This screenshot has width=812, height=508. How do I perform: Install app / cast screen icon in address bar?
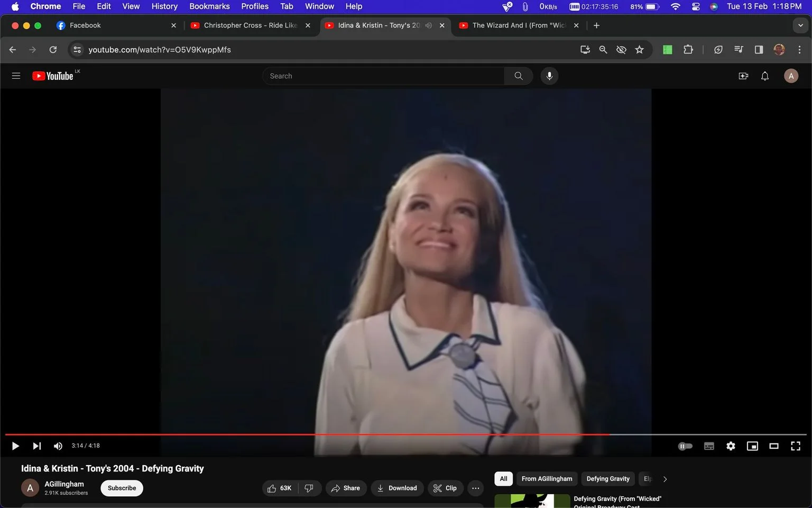(585, 50)
